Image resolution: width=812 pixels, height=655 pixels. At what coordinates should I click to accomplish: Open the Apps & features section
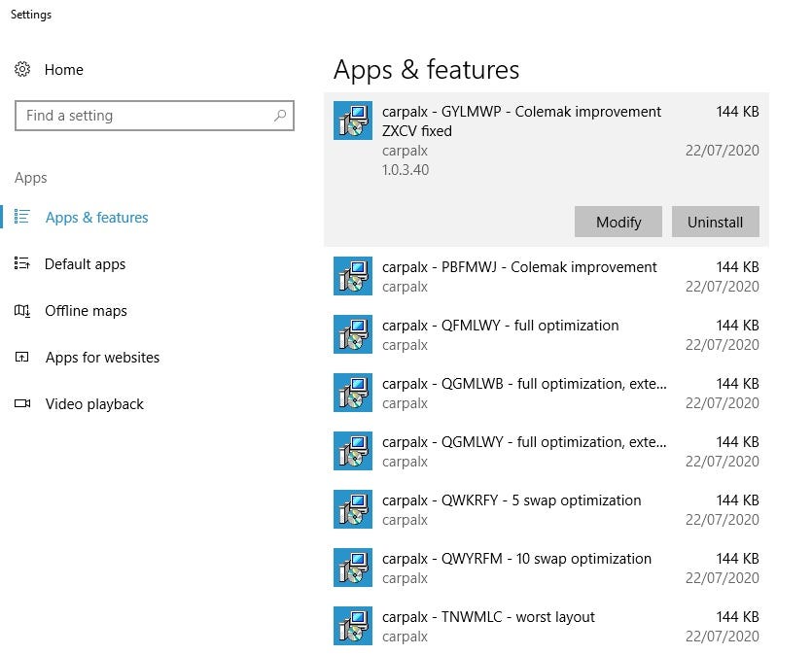pyautogui.click(x=96, y=218)
